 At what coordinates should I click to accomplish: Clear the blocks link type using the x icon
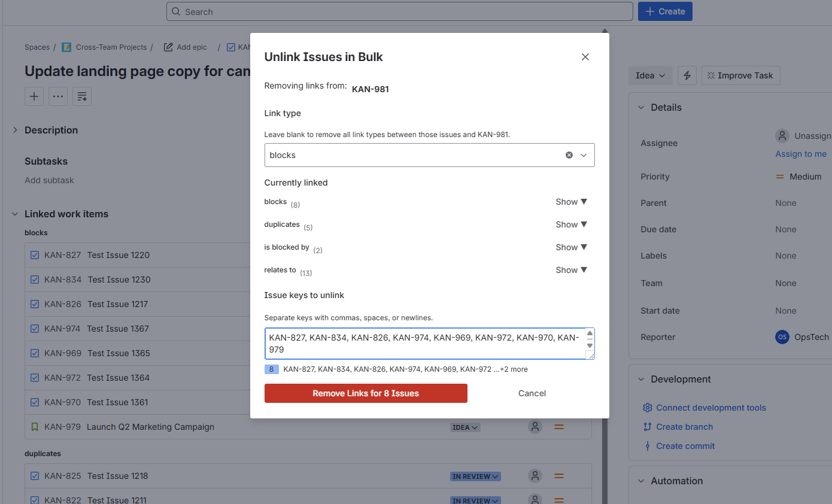569,154
